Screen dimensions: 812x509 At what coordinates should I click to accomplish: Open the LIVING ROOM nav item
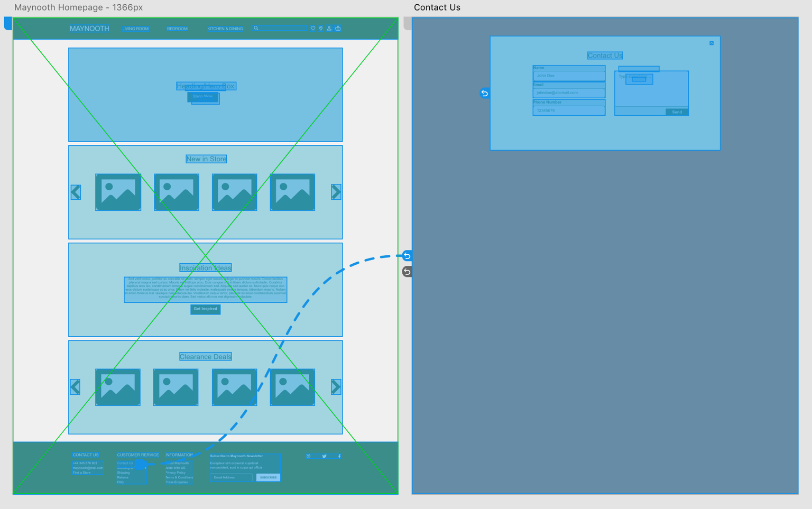coord(136,29)
